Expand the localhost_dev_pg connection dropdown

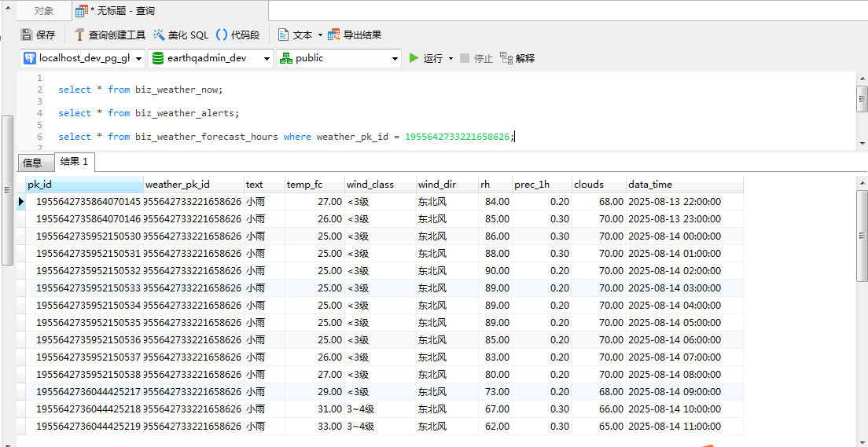pyautogui.click(x=140, y=58)
